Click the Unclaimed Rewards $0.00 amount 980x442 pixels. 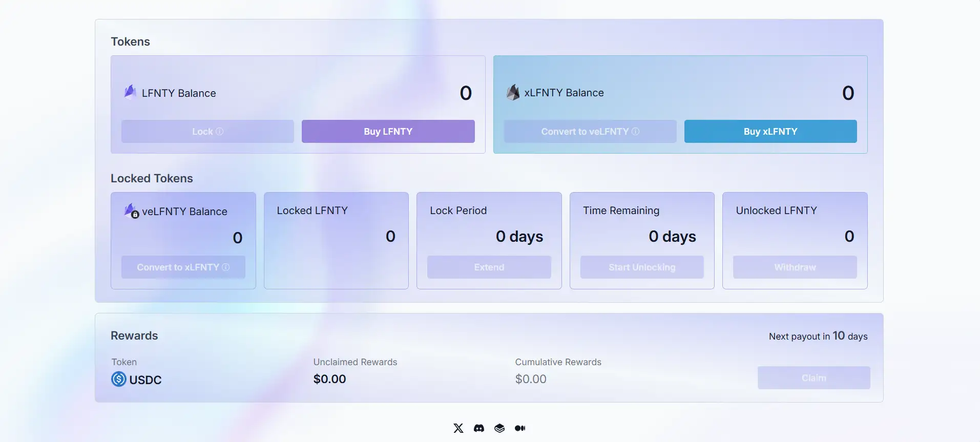pos(329,379)
